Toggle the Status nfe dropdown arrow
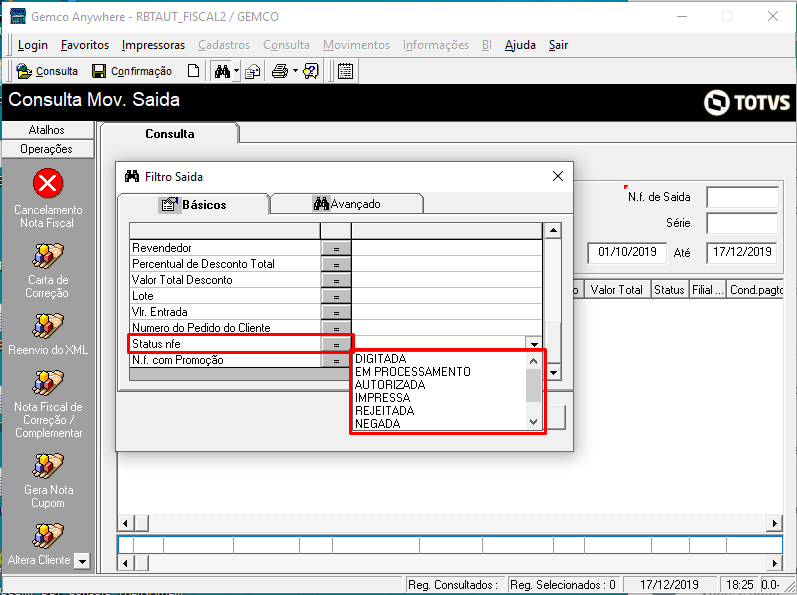The image size is (797, 595). 534,344
